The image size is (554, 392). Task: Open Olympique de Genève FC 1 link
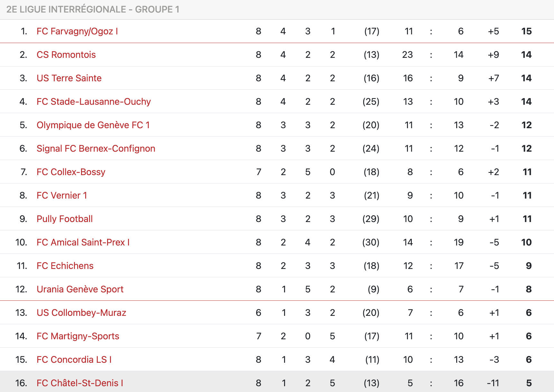pyautogui.click(x=93, y=125)
